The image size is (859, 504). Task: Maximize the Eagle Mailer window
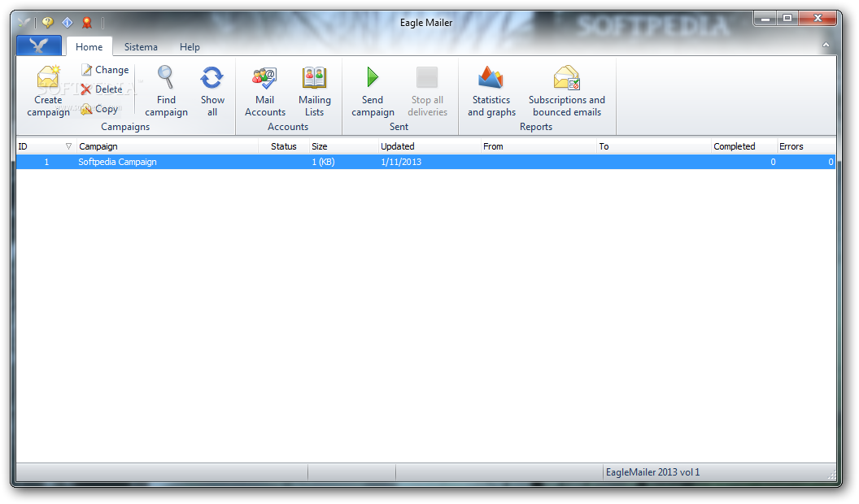pos(787,19)
